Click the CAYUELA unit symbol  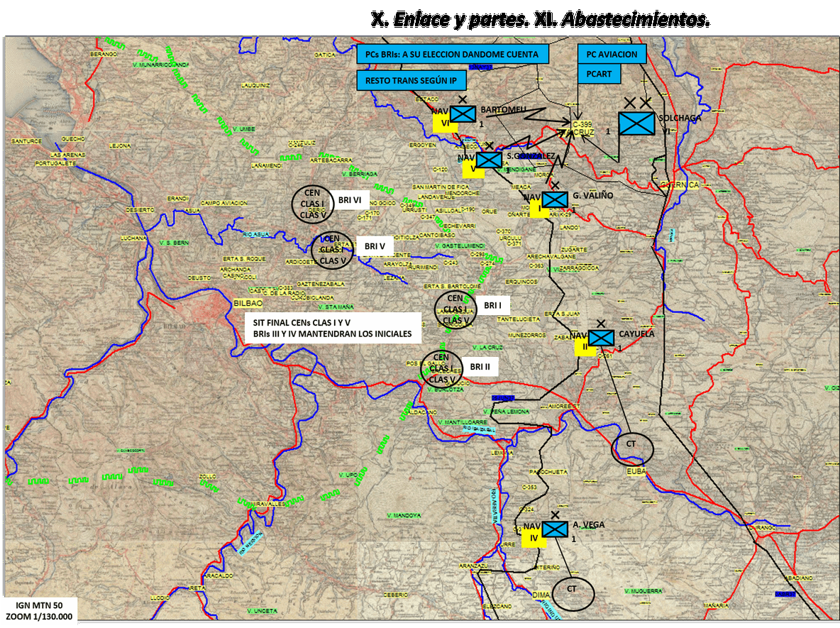tap(601, 338)
